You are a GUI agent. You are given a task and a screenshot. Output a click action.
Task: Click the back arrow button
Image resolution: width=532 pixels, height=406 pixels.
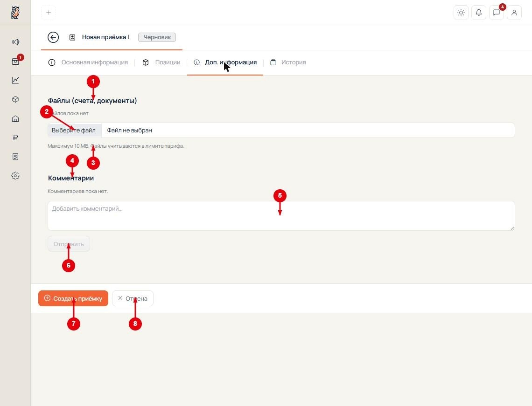[x=53, y=37]
